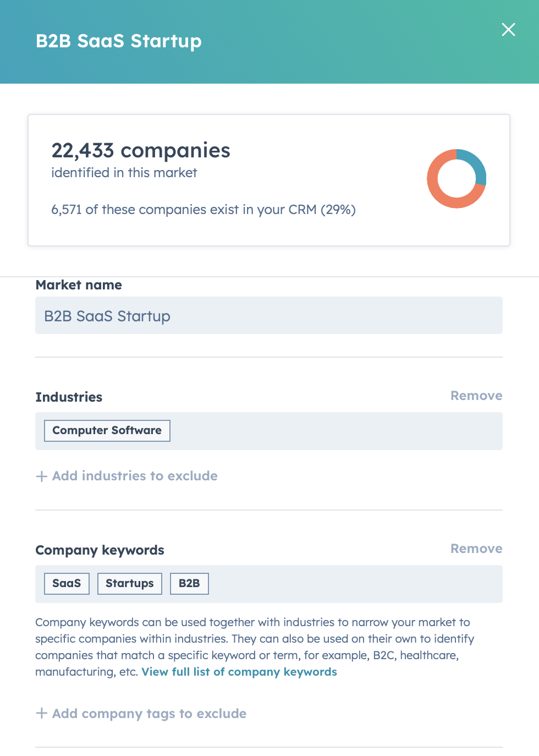Click the B2B SaaS Startup header title
Viewport: 539px width, 756px height.
119,41
